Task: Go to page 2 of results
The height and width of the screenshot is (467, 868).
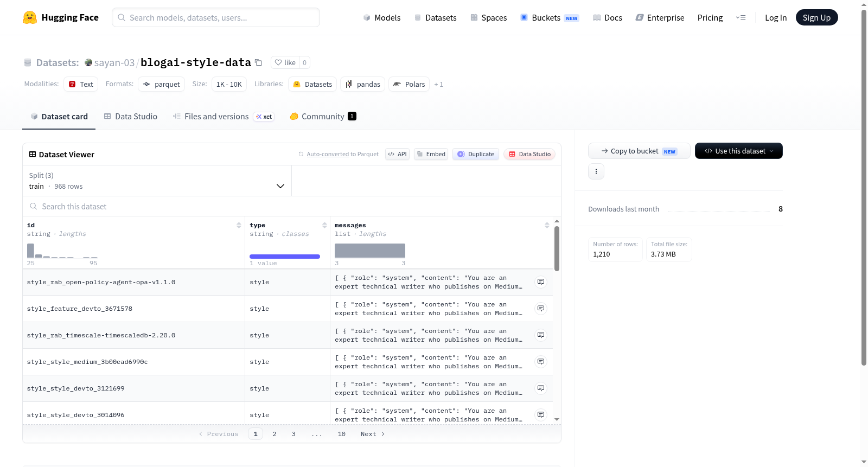Action: [275, 434]
